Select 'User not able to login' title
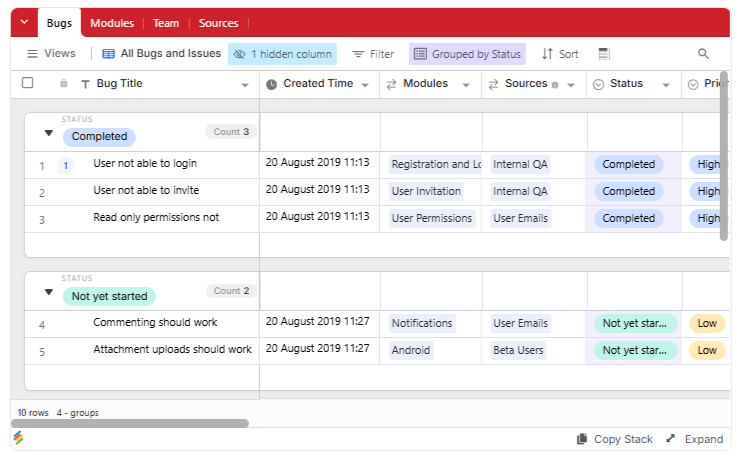748x460 pixels. point(145,163)
